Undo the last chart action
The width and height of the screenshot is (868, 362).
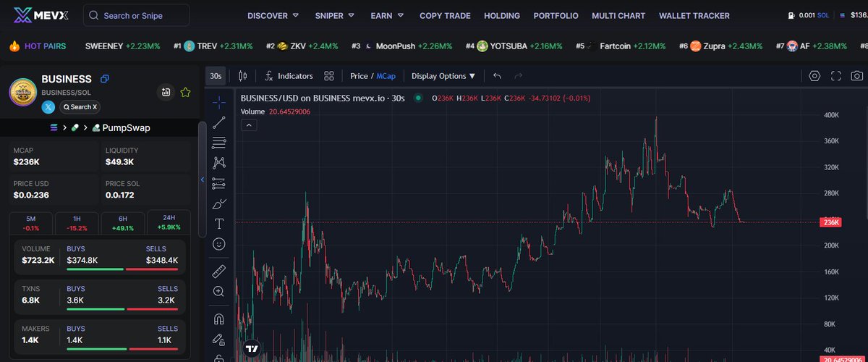click(497, 75)
